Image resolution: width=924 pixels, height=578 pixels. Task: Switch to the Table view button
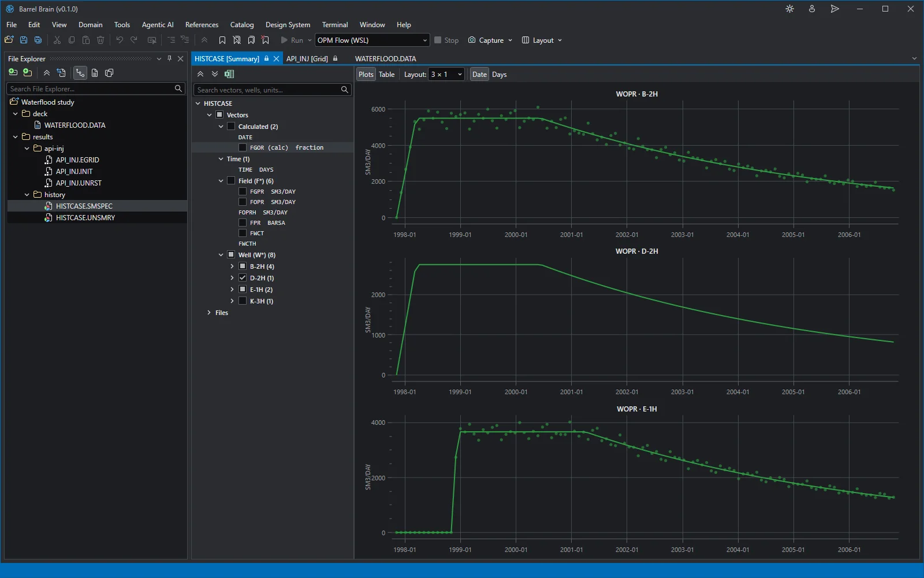pyautogui.click(x=387, y=75)
